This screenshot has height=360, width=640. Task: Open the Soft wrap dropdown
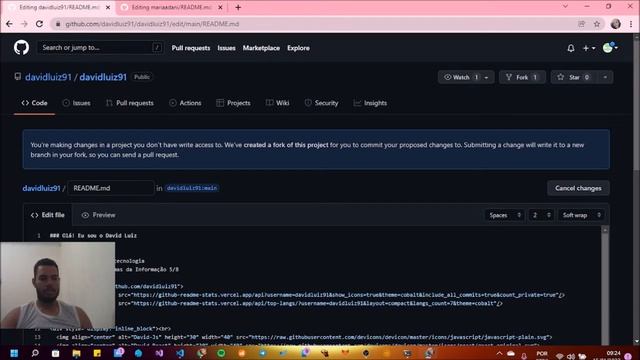pos(581,215)
